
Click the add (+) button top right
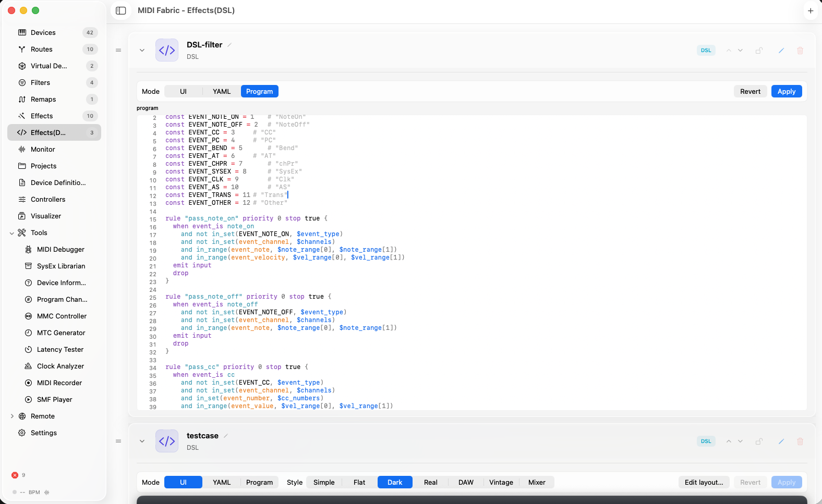(811, 10)
